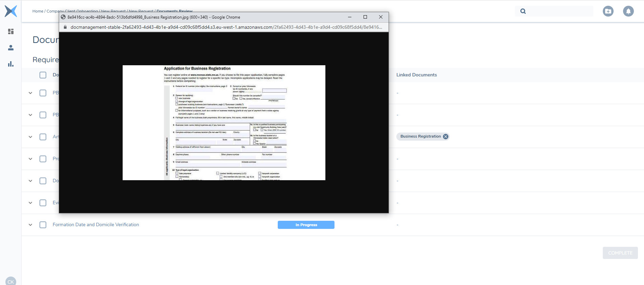
Task: Tick the checkbox in the first PB row
Action: tap(43, 93)
